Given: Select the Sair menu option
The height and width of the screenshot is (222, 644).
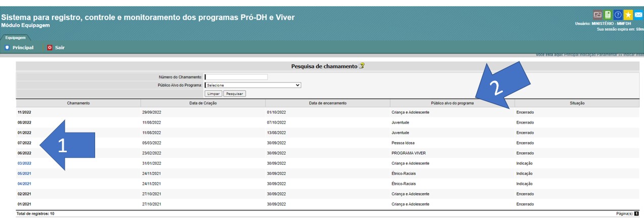Looking at the screenshot, I should [60, 48].
